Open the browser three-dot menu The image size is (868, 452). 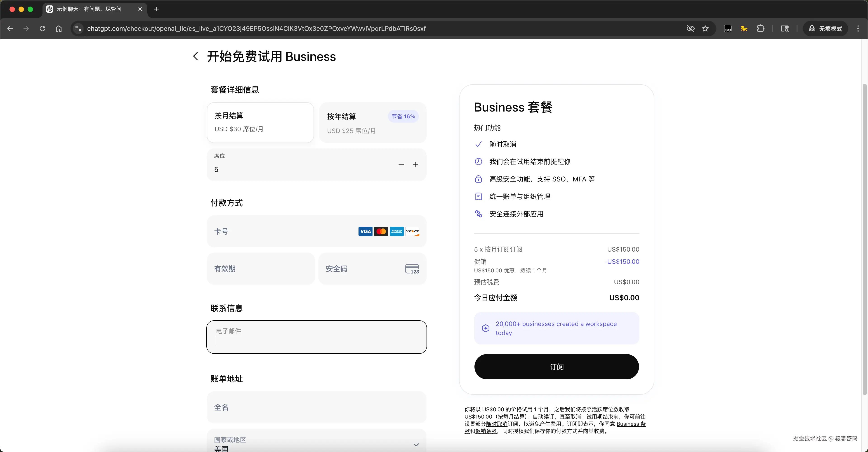click(x=858, y=29)
